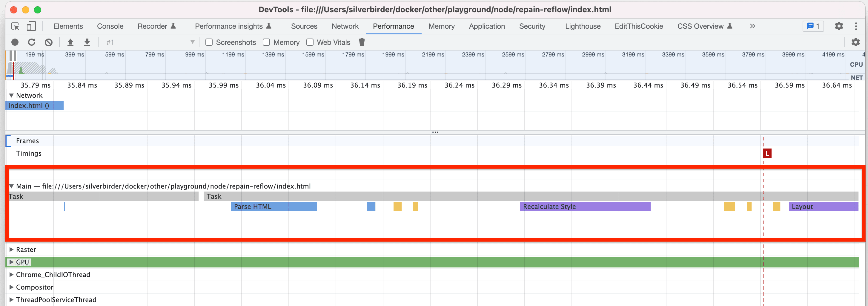This screenshot has width=868, height=306.
Task: Clear the current recording
Action: pos(49,42)
